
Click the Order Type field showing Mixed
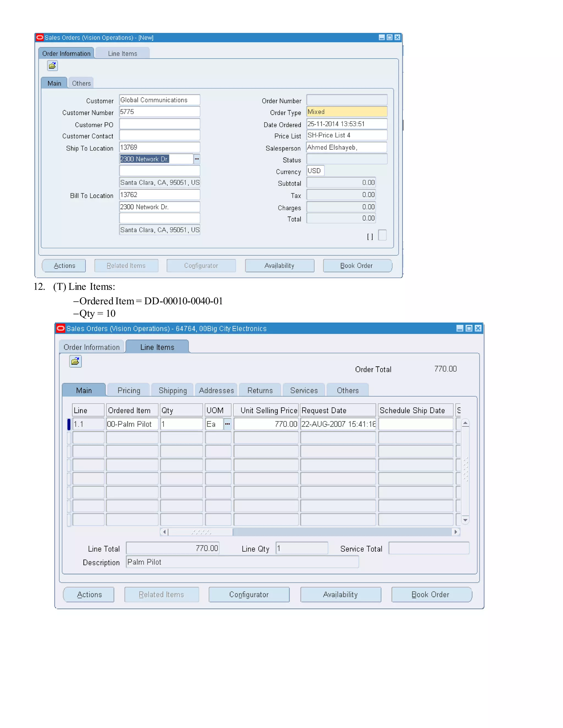click(347, 112)
